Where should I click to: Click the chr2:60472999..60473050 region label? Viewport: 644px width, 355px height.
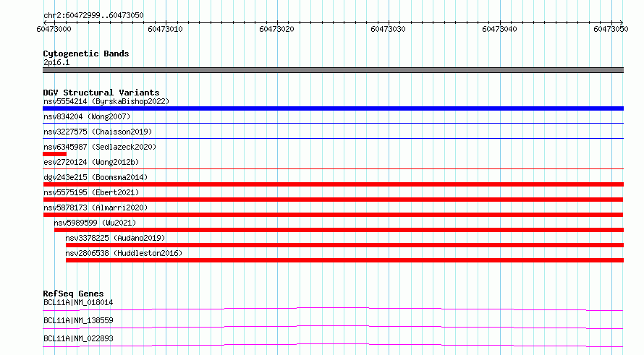93,15
